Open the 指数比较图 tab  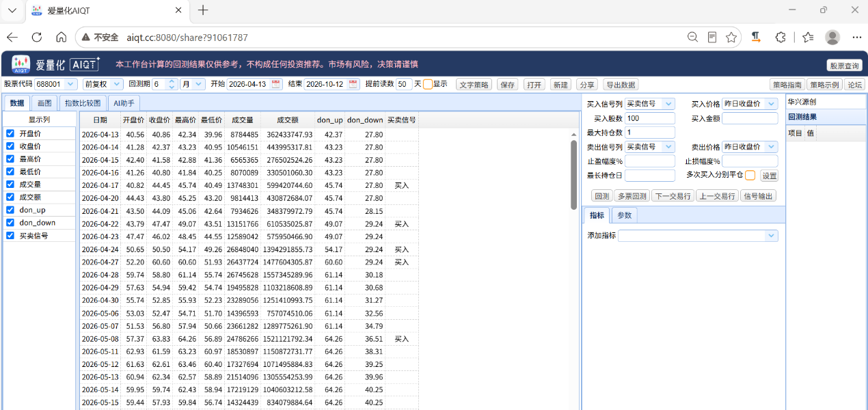[83, 103]
